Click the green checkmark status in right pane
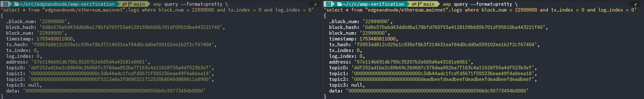The image size is (644, 99). (x=635, y=4)
